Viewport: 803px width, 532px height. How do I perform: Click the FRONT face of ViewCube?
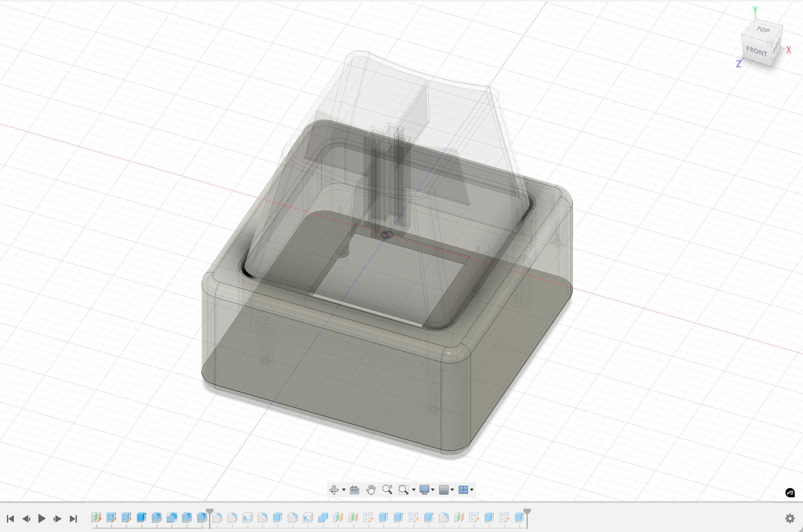tap(756, 51)
